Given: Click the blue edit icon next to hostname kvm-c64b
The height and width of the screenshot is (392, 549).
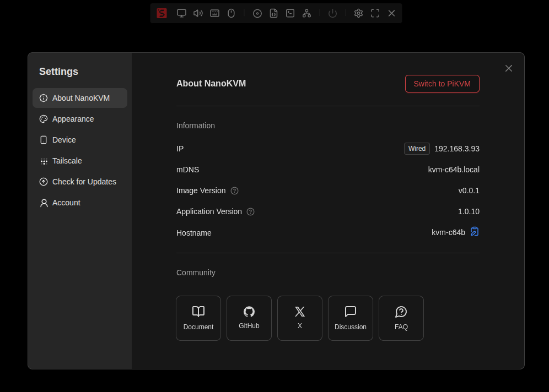Looking at the screenshot, I should pos(475,231).
